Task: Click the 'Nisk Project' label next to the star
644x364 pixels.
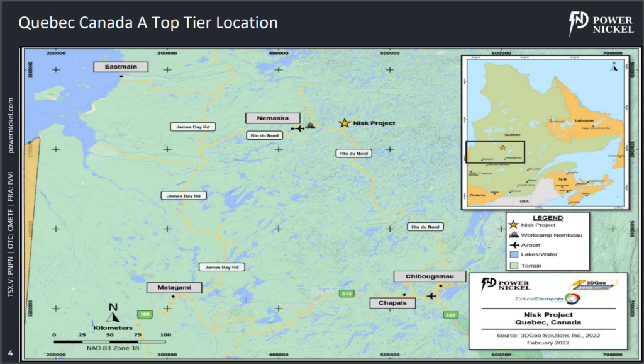Action: coord(374,123)
